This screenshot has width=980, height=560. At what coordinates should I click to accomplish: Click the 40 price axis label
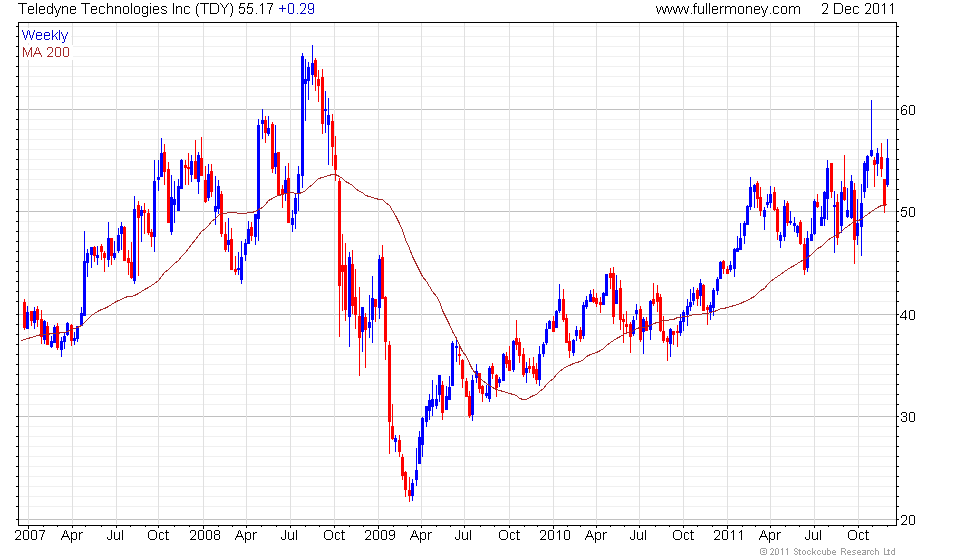[x=908, y=315]
